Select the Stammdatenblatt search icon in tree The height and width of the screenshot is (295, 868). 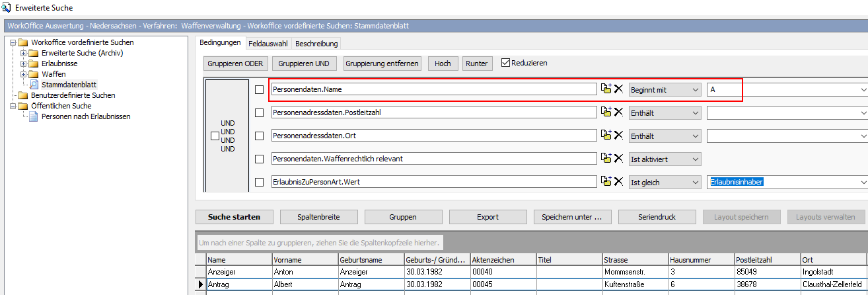point(35,85)
